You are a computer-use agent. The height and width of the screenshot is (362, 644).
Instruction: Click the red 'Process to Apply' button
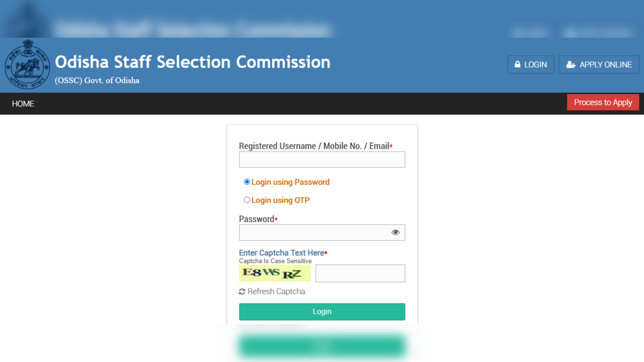click(x=603, y=102)
